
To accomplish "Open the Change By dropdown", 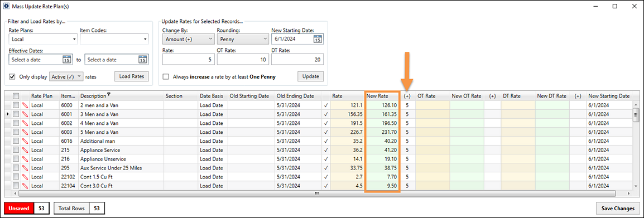I will click(x=188, y=40).
